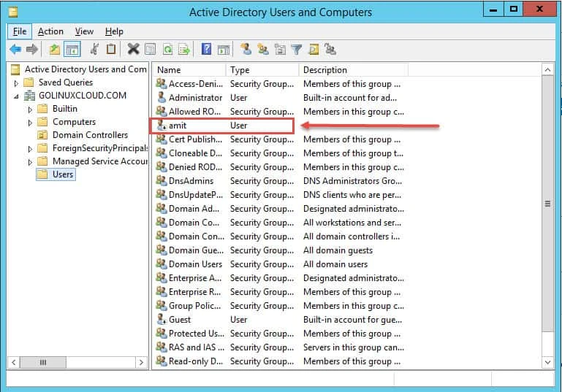This screenshot has height=392, width=562.
Task: Select Domain Controllers in the tree
Action: click(x=90, y=135)
